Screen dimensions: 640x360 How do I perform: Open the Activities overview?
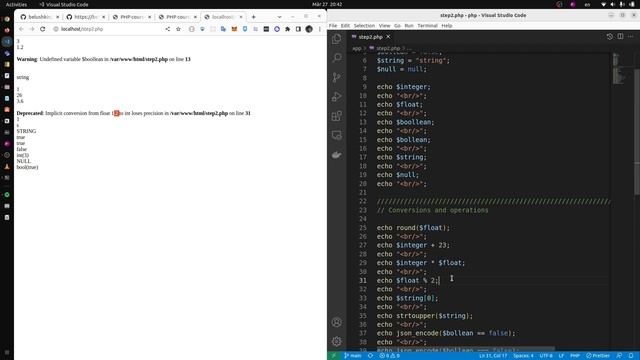click(x=16, y=4)
